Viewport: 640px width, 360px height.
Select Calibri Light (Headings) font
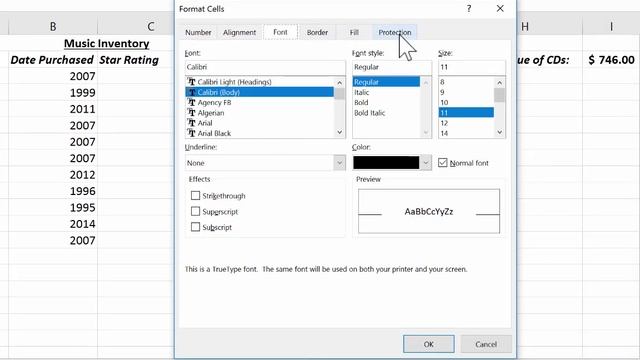pyautogui.click(x=260, y=82)
